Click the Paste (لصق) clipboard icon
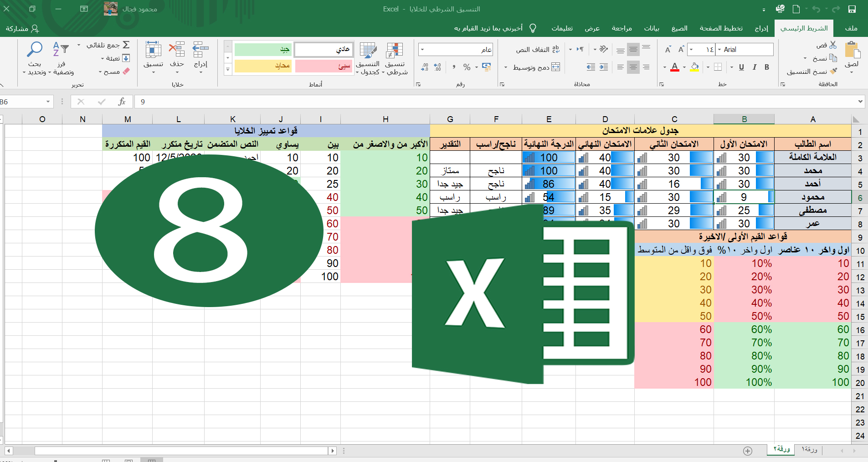Image resolution: width=868 pixels, height=462 pixels. click(852, 50)
